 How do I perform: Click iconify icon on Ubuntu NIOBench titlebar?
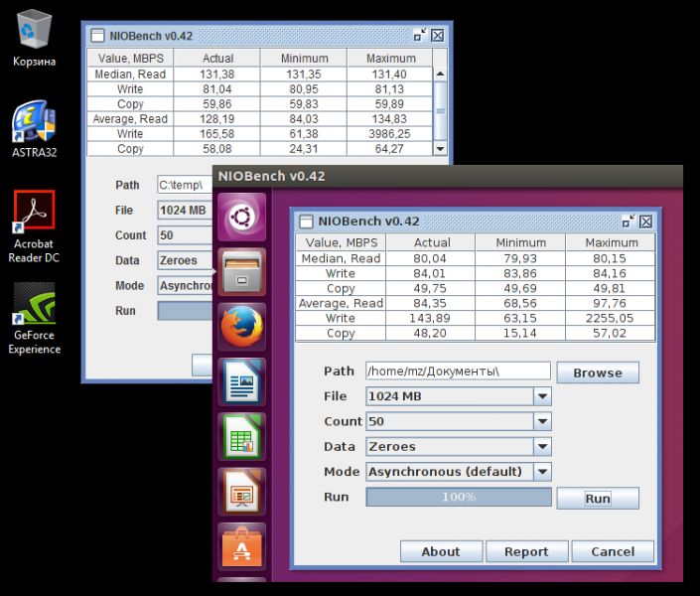[x=629, y=222]
